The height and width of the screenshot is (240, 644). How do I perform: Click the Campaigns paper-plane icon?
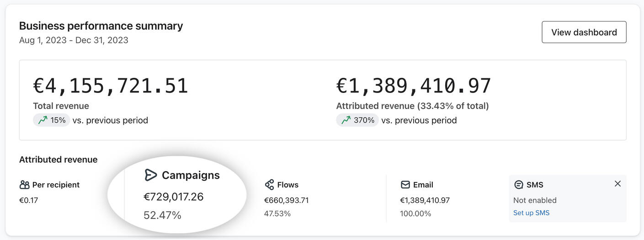(150, 175)
